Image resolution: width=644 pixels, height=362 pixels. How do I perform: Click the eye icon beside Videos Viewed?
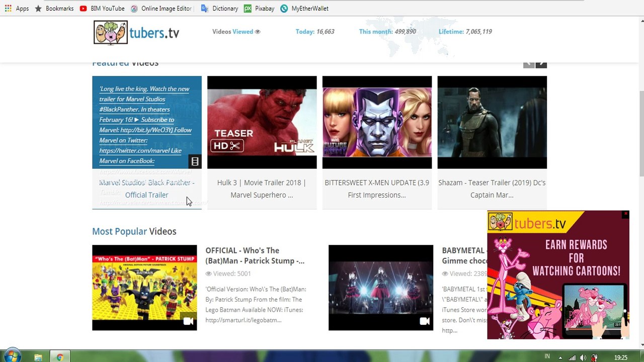click(258, 32)
